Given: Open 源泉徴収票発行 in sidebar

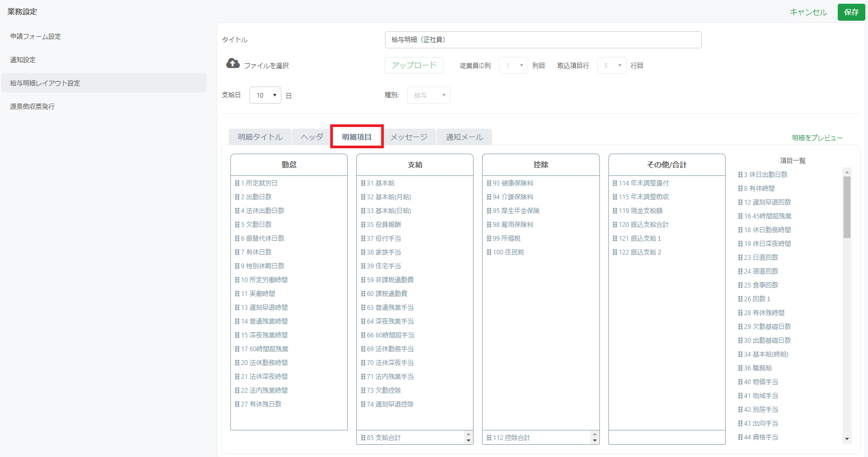Looking at the screenshot, I should click(32, 107).
